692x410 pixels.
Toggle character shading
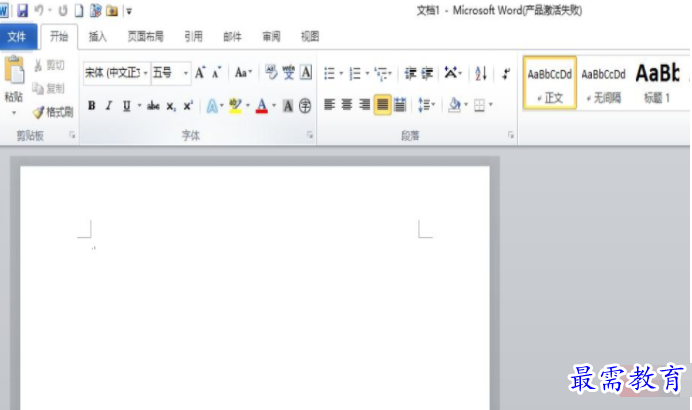click(x=288, y=106)
